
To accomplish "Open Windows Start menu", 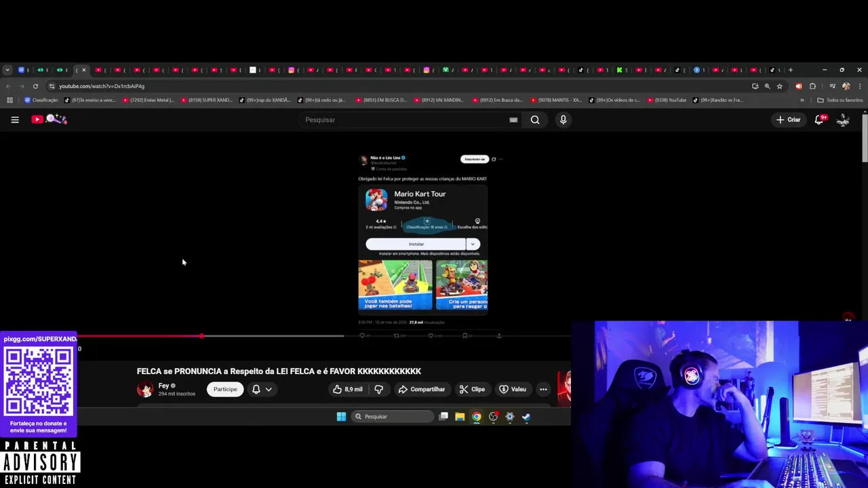I will point(341,417).
